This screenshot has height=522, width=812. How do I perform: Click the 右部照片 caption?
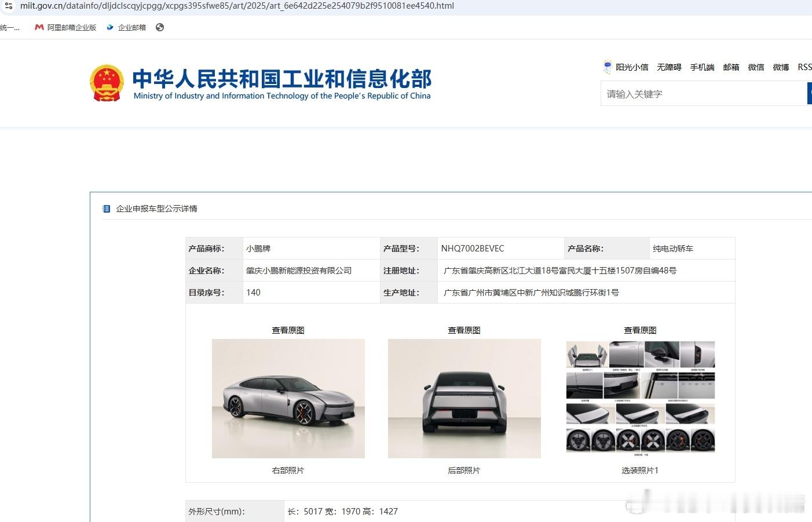tap(288, 470)
